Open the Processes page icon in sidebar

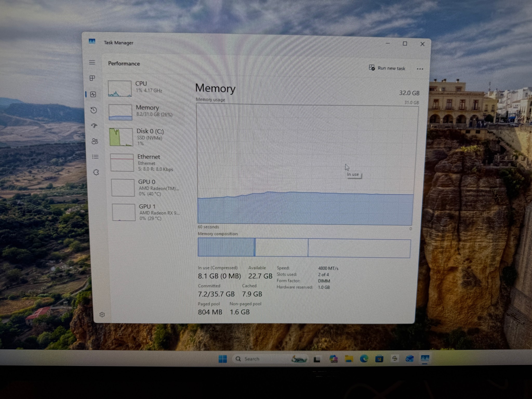click(x=92, y=78)
